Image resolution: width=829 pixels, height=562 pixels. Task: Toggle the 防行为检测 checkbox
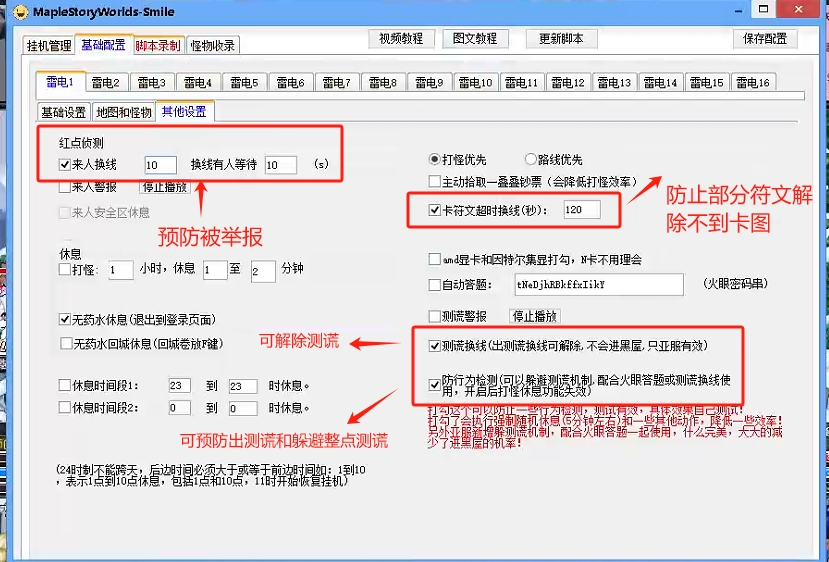tap(435, 385)
